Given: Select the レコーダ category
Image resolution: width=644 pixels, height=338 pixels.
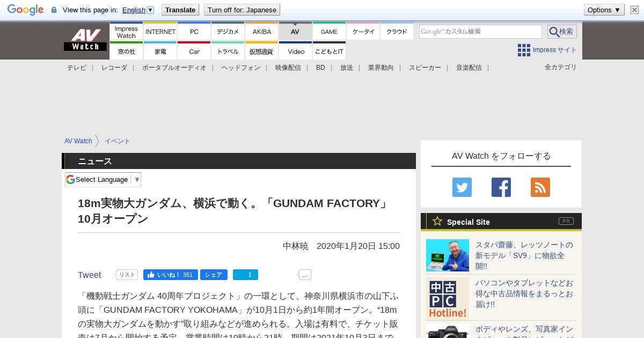Looking at the screenshot, I should click(x=114, y=68).
